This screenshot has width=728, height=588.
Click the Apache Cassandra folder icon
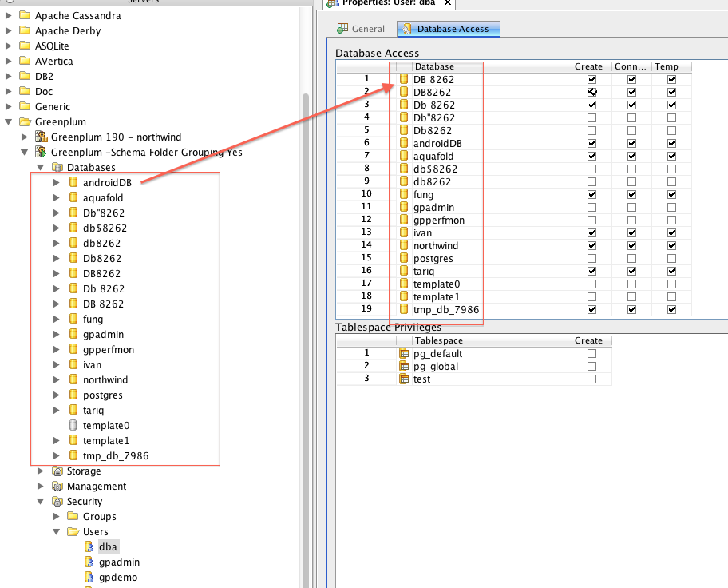tap(25, 15)
